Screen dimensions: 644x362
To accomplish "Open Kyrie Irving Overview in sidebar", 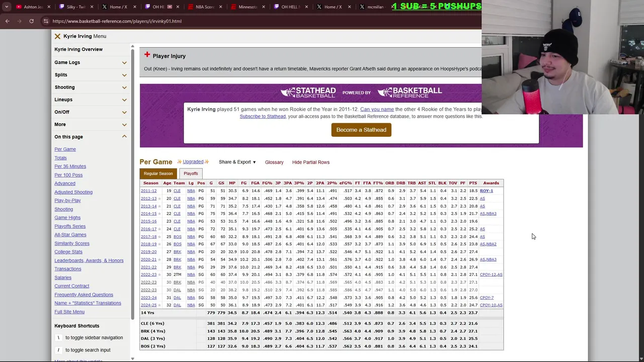I will 78,49.
